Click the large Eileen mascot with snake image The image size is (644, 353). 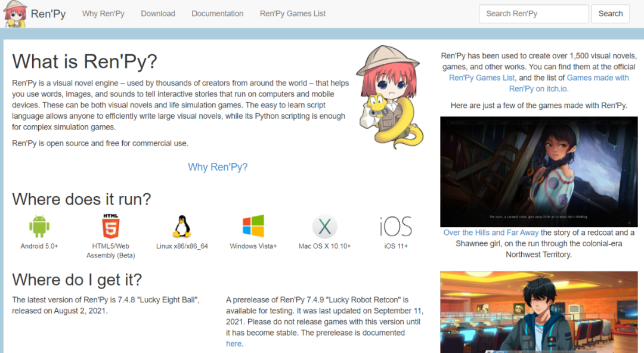pyautogui.click(x=390, y=97)
